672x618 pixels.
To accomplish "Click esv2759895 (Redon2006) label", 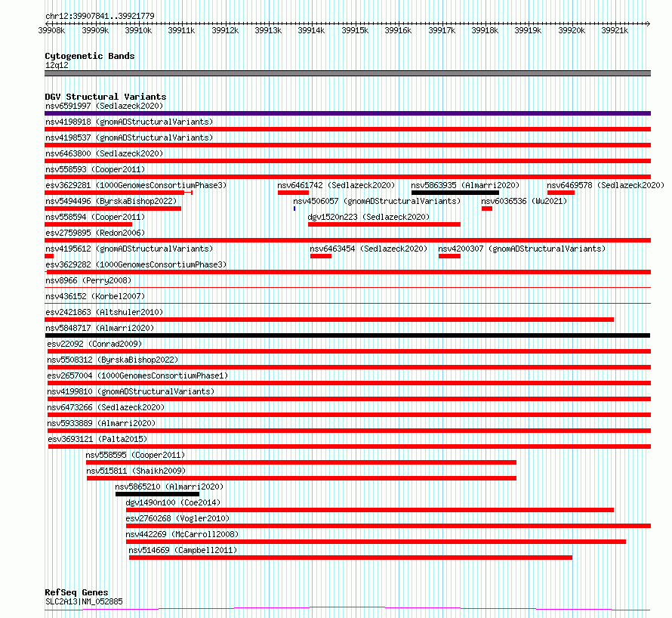I will [x=95, y=233].
